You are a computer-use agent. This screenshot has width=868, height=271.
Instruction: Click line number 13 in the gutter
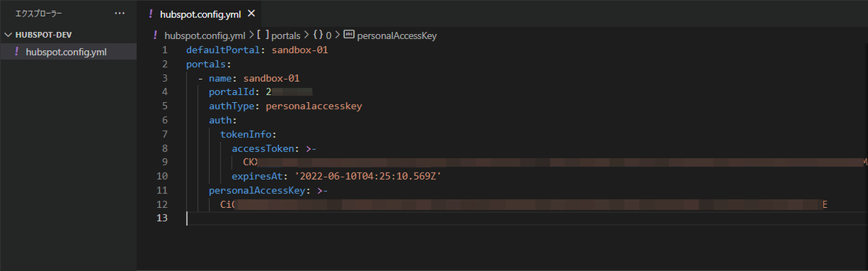[x=162, y=218]
